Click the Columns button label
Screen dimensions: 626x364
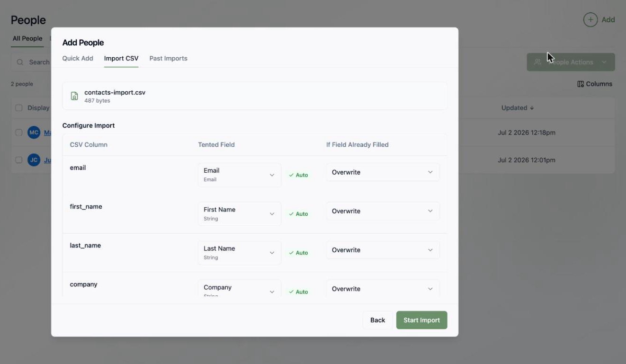599,84
